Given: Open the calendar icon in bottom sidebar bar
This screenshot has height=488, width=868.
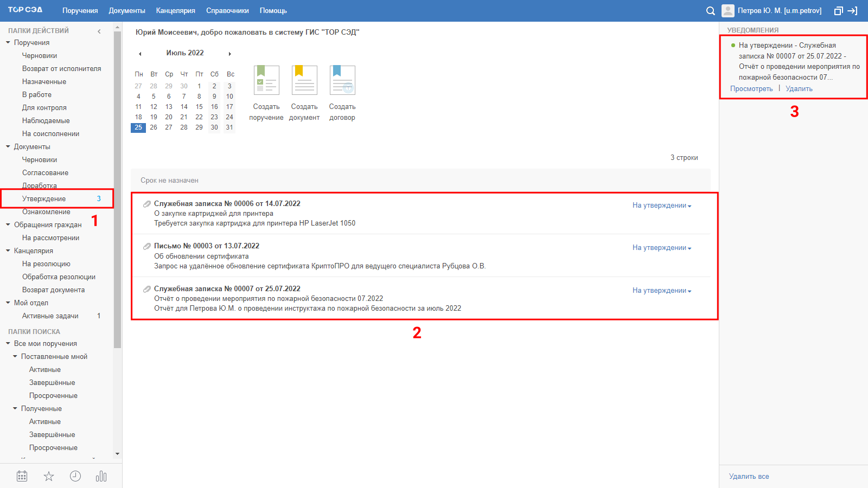Looking at the screenshot, I should (22, 476).
